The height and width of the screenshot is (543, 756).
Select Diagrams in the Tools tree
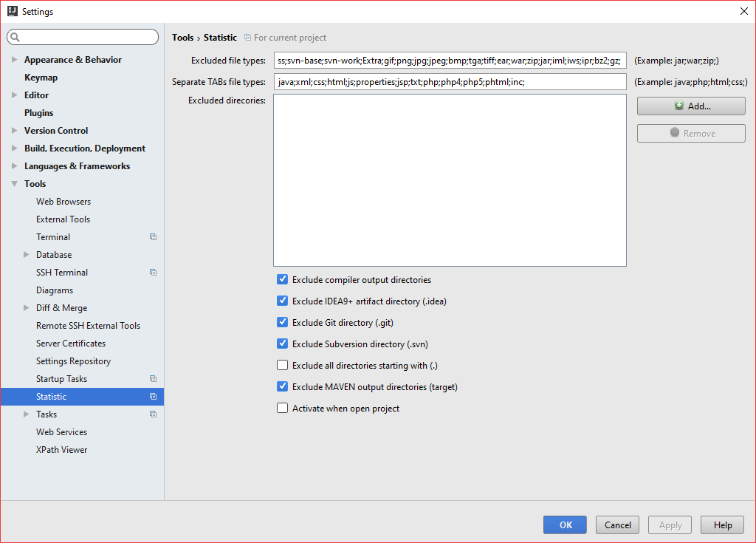[55, 290]
